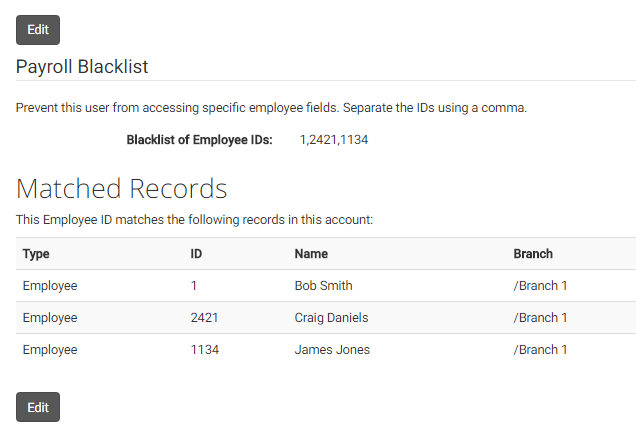Click the top Edit button
This screenshot has height=438, width=636.
[38, 30]
